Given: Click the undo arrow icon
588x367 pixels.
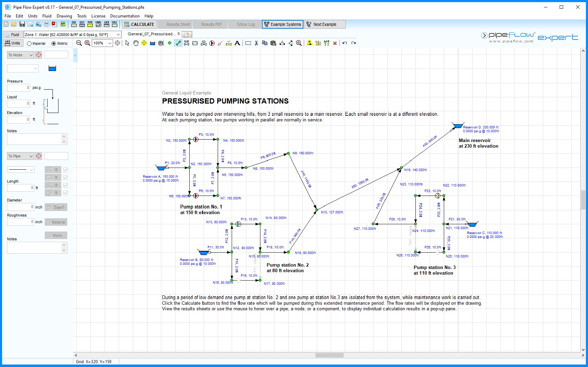Looking at the screenshot, I should click(x=345, y=43).
